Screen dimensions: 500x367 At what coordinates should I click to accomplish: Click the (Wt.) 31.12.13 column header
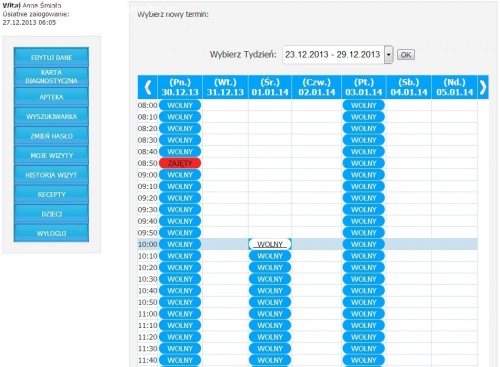coord(225,87)
